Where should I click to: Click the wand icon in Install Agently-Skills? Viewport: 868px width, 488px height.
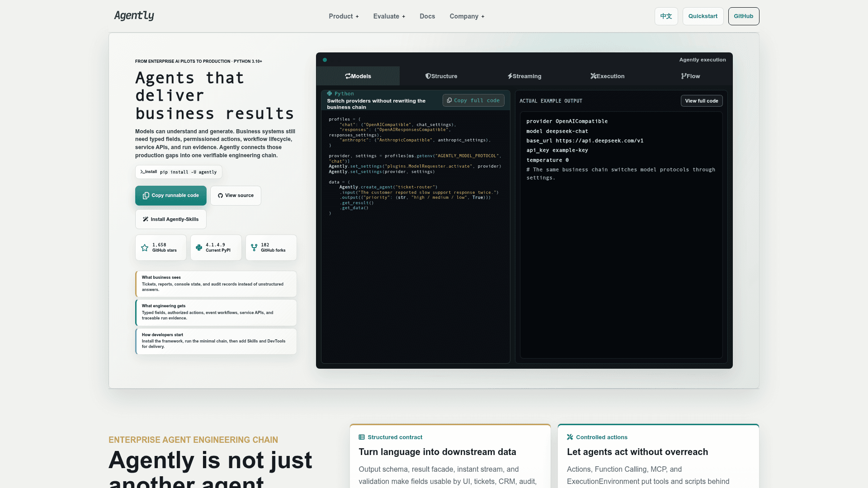coord(146,219)
